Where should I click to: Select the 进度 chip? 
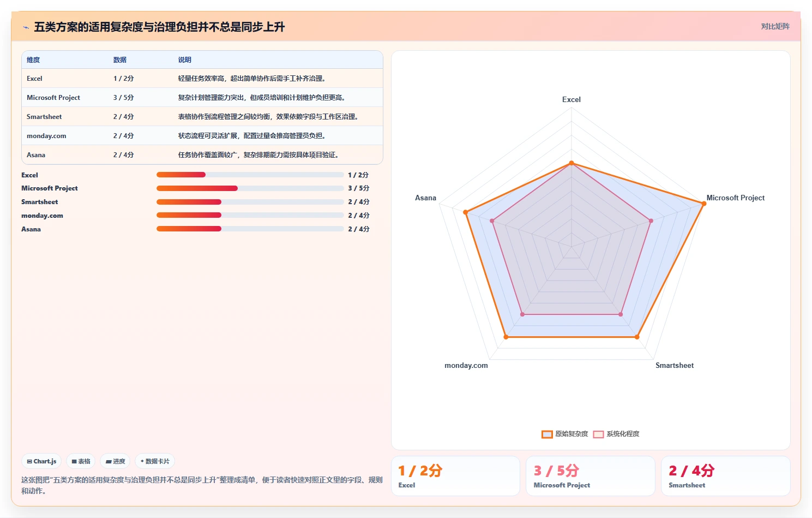coord(115,461)
